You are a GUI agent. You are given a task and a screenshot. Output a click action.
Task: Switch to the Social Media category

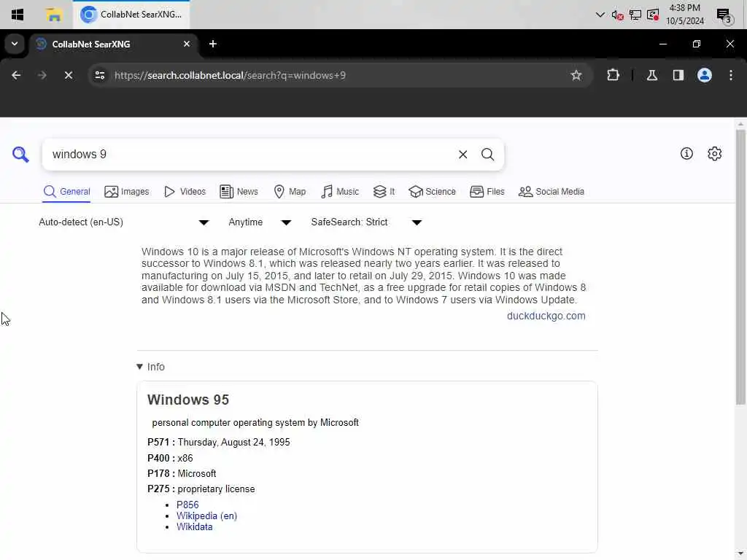click(x=551, y=192)
